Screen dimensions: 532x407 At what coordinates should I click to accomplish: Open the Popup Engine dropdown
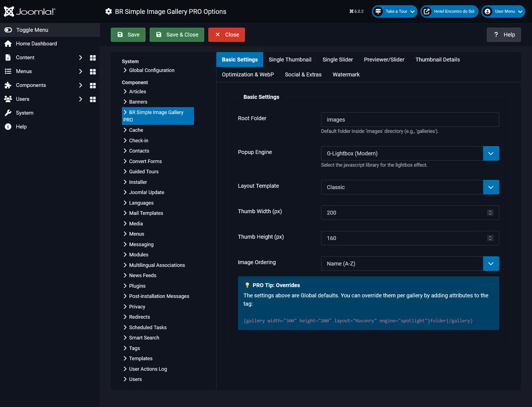tap(410, 153)
